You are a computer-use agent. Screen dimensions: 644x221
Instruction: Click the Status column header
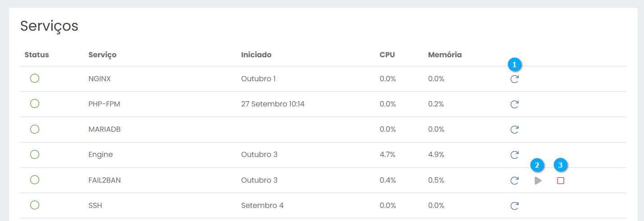[x=36, y=55]
